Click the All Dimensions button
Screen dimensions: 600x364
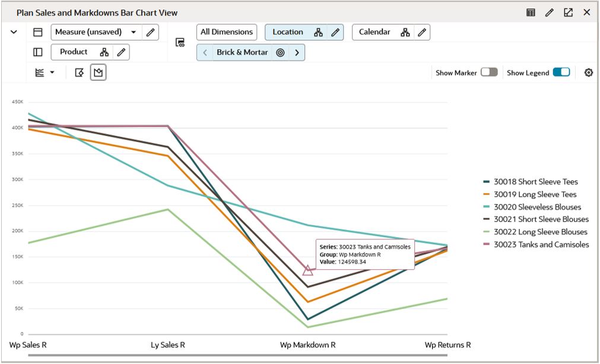click(227, 32)
